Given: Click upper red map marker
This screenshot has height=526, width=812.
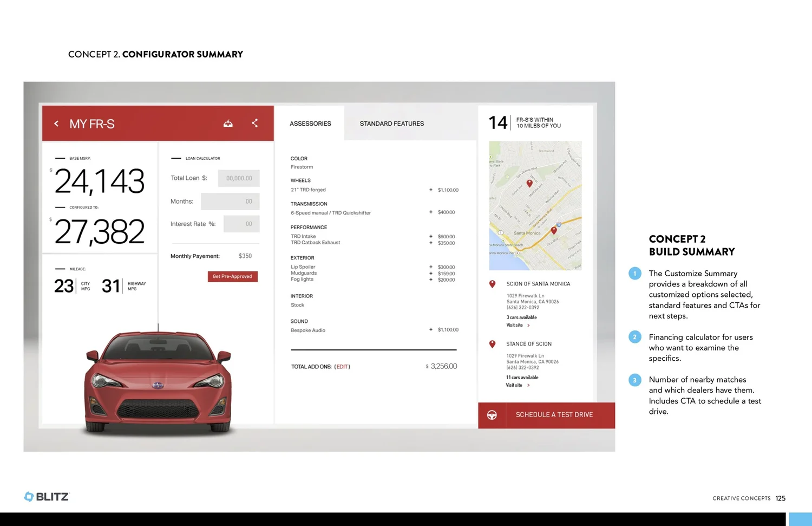Looking at the screenshot, I should 529,184.
